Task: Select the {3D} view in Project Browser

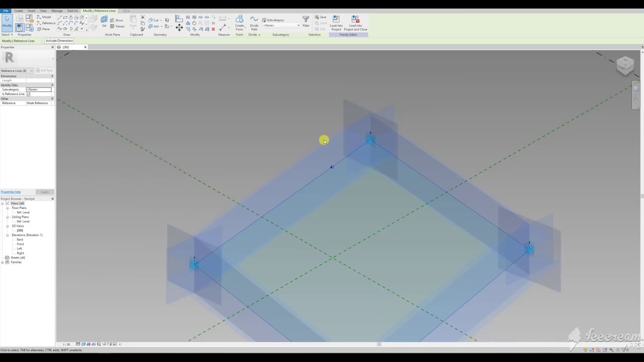Action: click(x=20, y=231)
